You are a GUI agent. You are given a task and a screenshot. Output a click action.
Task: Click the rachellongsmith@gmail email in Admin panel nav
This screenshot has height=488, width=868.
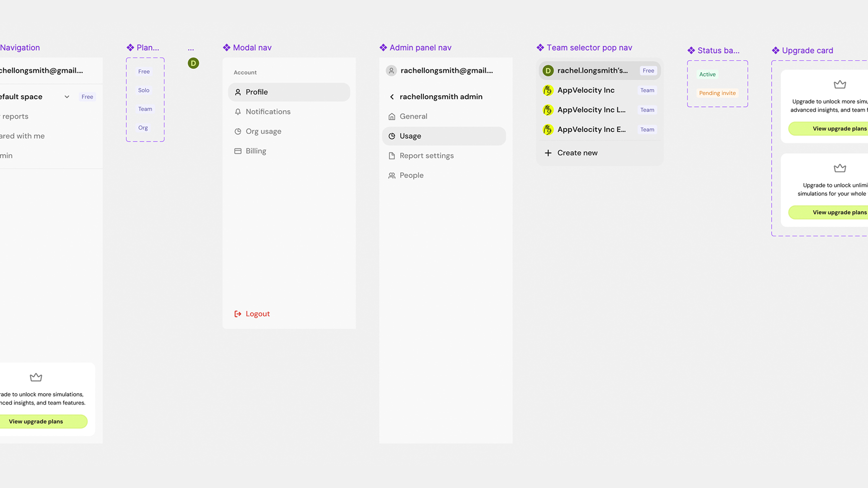(x=447, y=71)
